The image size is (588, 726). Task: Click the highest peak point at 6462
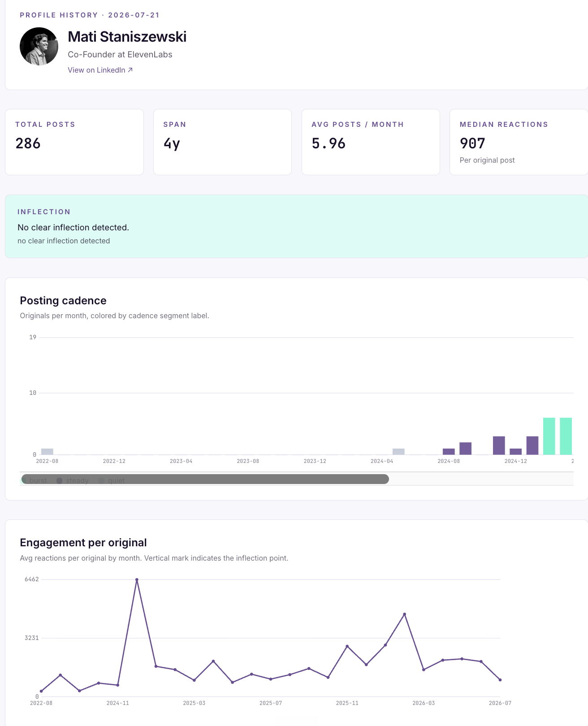click(x=137, y=580)
